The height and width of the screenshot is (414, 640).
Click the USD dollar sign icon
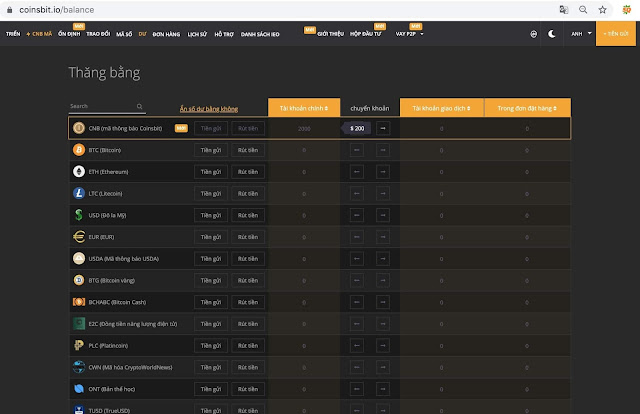(x=79, y=215)
